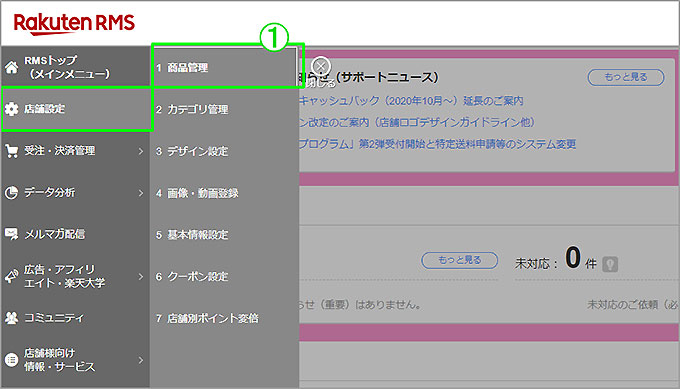
Task: Choose submenu 3 デザイン設定
Action: [x=224, y=151]
